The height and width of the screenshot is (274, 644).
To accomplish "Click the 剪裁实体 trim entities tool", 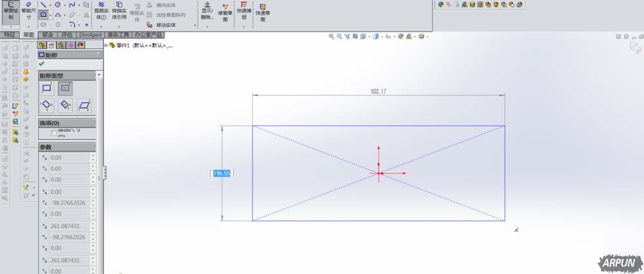I will coord(100,11).
